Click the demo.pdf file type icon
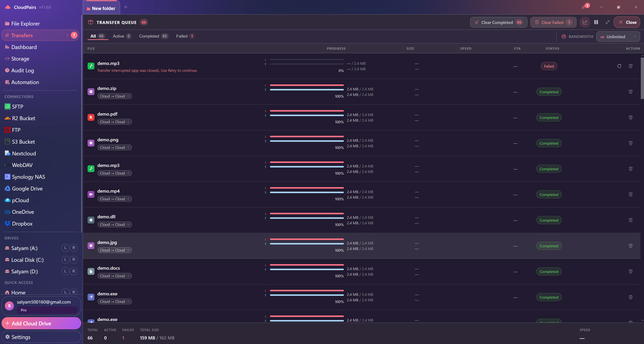 pyautogui.click(x=91, y=117)
